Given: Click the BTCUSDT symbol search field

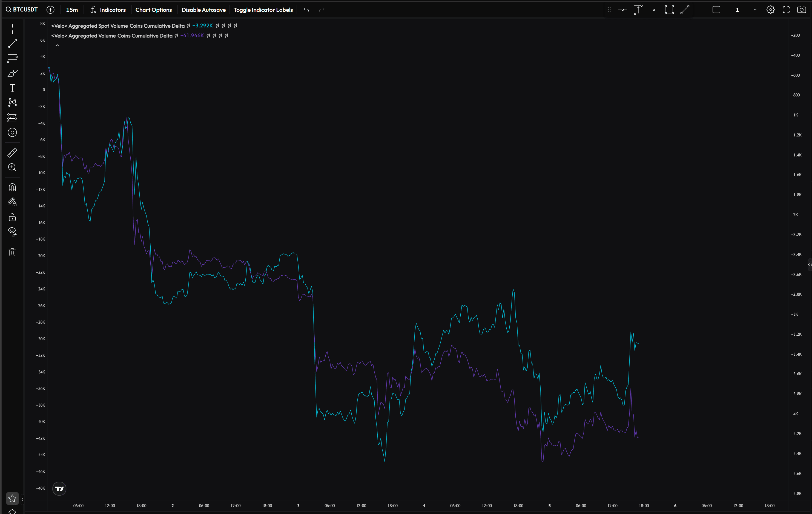Looking at the screenshot, I should tap(22, 10).
